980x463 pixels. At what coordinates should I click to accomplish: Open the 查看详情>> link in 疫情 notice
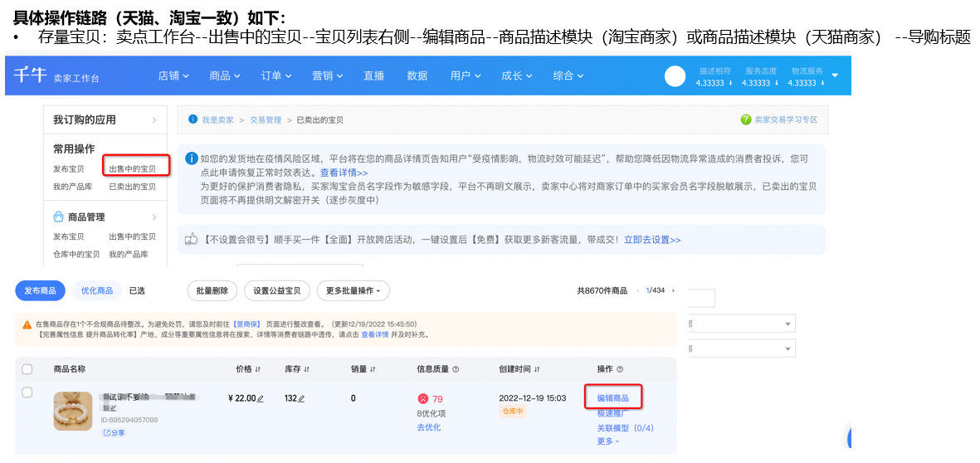[x=344, y=173]
